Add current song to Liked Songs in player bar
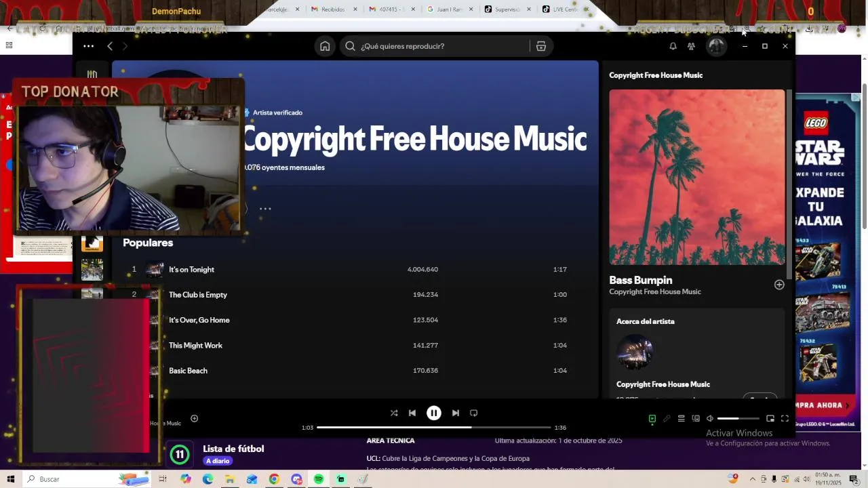The image size is (868, 488). click(x=194, y=419)
